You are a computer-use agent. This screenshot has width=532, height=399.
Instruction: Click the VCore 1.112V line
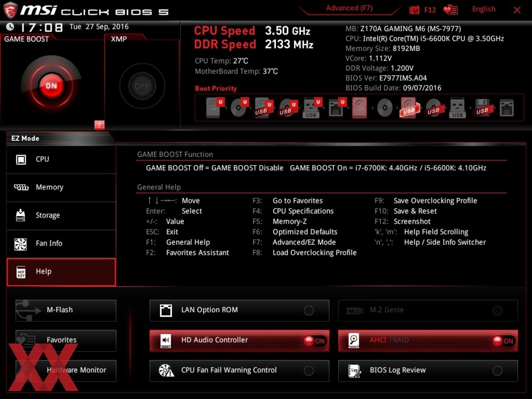pos(368,58)
